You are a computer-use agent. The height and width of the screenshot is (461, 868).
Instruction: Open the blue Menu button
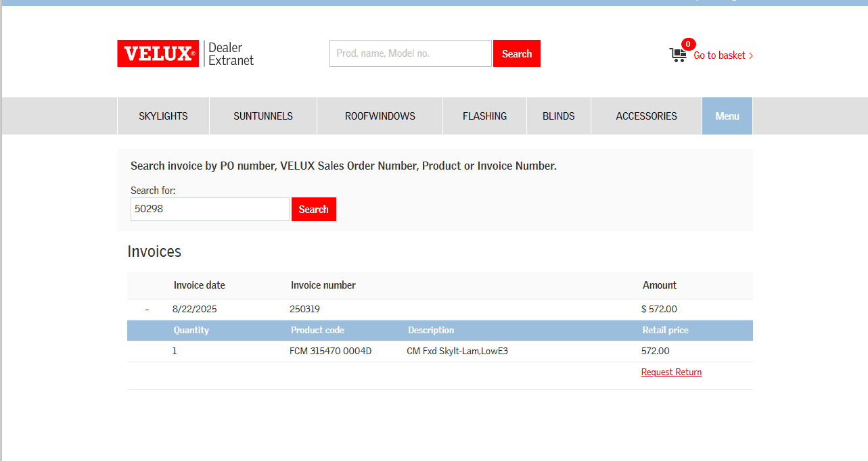coord(727,116)
